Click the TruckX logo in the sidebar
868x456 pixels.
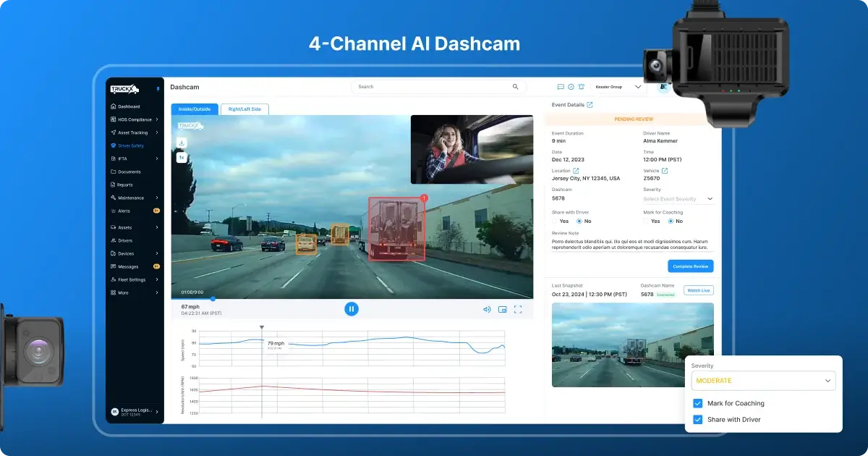pos(124,89)
